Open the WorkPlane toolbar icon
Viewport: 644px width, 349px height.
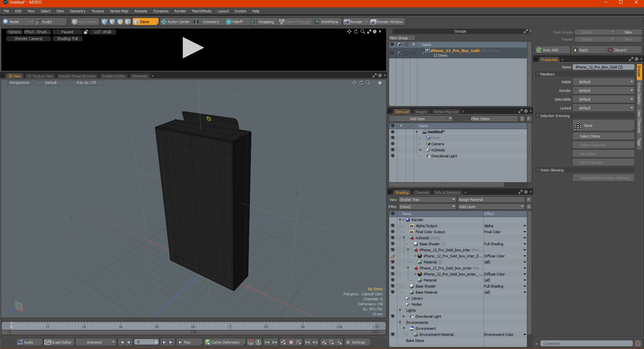click(317, 22)
